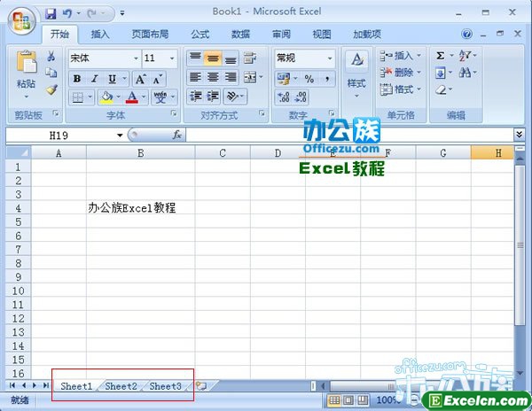This screenshot has height=411, width=532.
Task: Open Excel Help question mark
Action: point(466,34)
